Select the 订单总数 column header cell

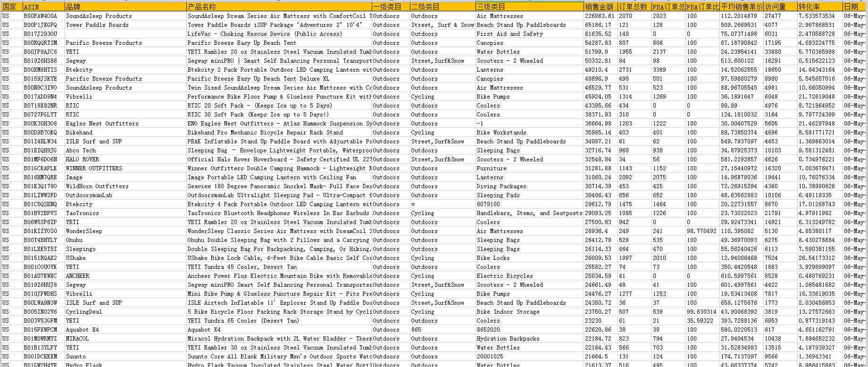(x=634, y=7)
